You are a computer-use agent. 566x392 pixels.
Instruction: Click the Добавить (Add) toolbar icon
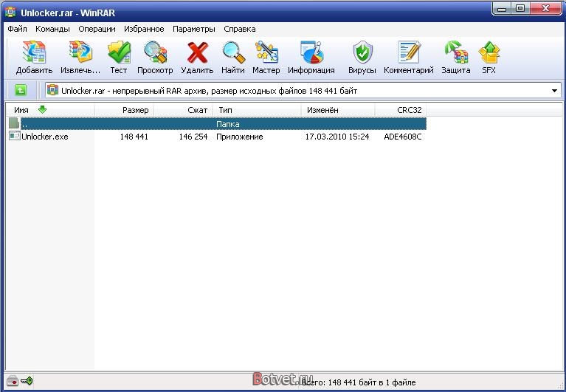tap(34, 52)
